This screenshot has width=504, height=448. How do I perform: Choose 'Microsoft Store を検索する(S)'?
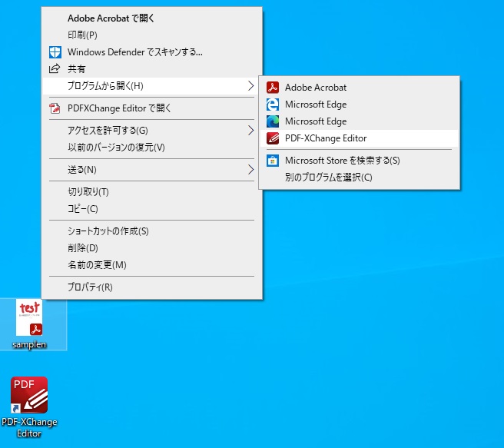coord(360,161)
